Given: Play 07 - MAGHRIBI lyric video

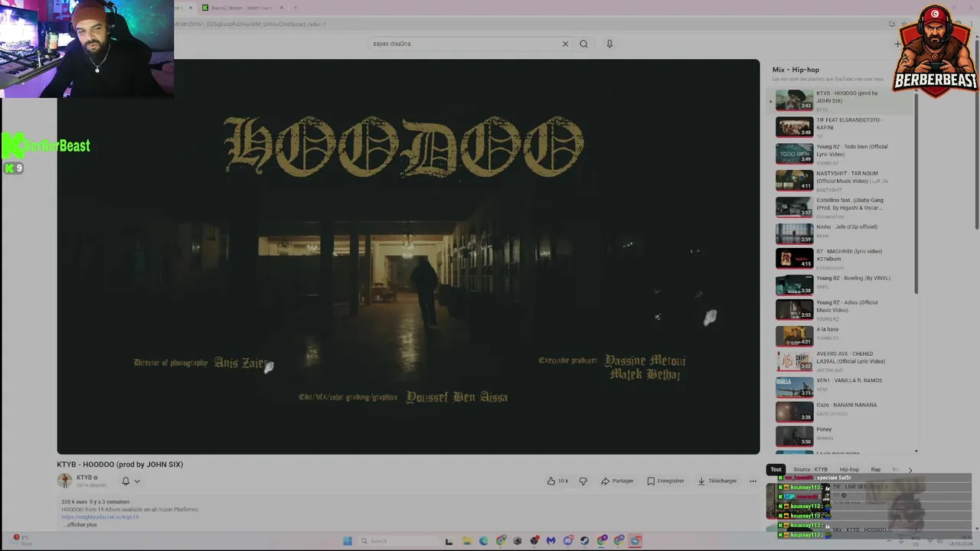Looking at the screenshot, I should point(842,259).
